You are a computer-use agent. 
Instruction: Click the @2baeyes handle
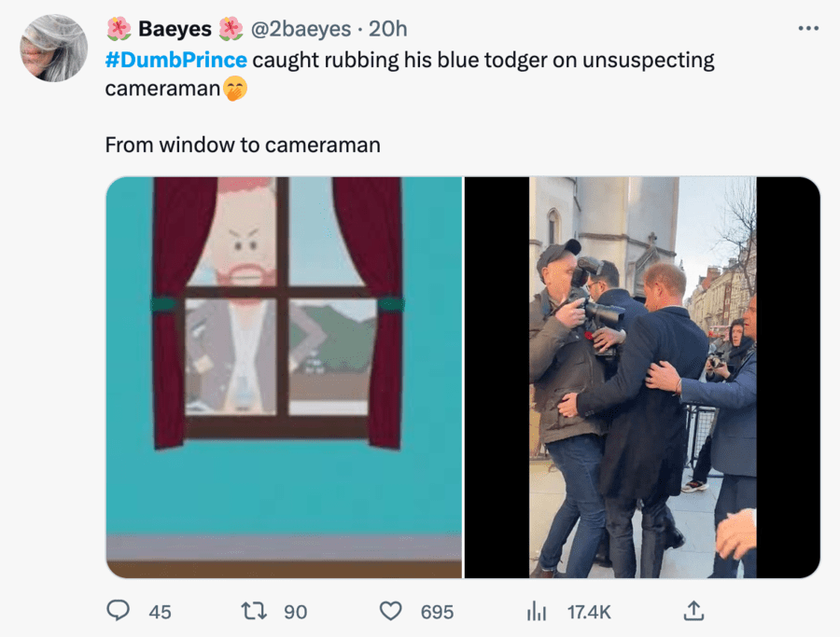(299, 29)
